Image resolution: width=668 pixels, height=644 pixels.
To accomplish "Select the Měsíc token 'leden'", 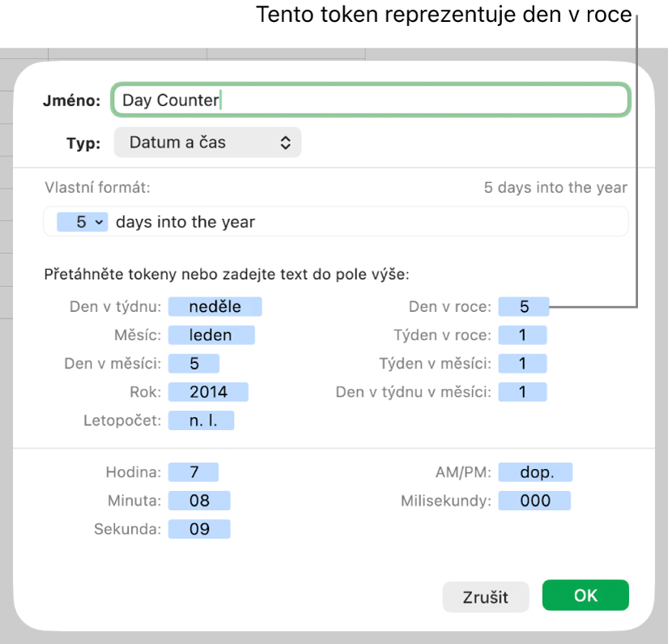I will click(x=211, y=335).
